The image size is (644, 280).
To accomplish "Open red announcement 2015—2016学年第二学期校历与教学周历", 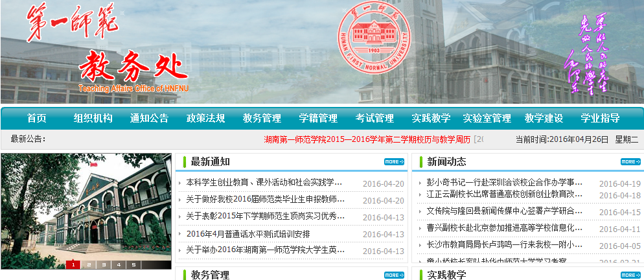I will (x=367, y=139).
